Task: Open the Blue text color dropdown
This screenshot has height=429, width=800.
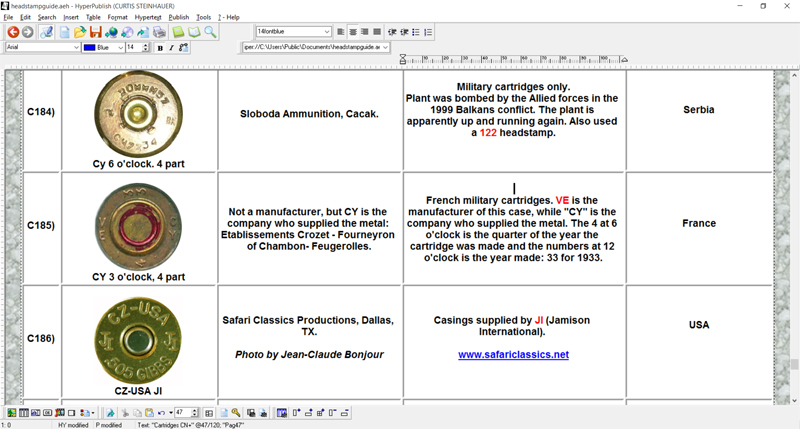Action: coord(120,47)
